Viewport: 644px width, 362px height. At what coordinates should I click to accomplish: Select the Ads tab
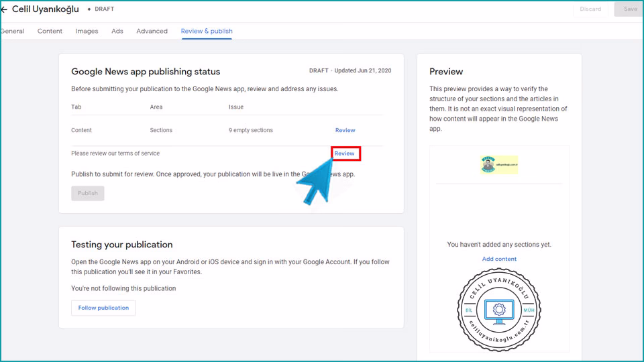pos(117,31)
